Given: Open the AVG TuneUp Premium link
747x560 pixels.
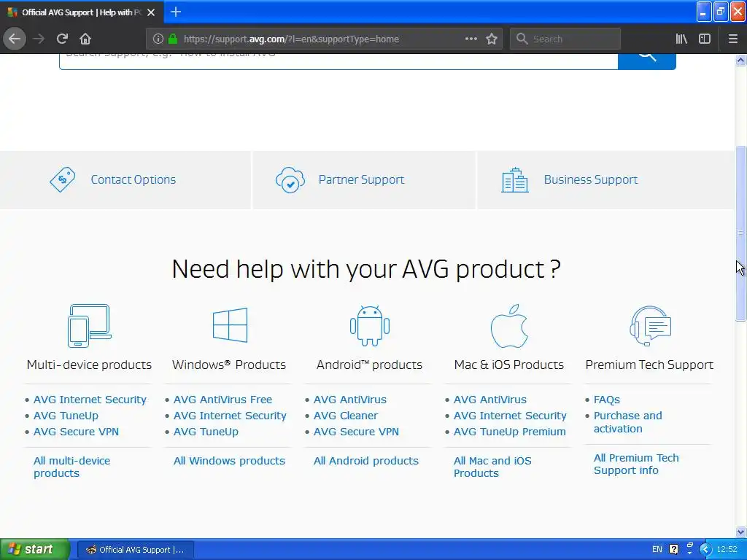Looking at the screenshot, I should 510,432.
